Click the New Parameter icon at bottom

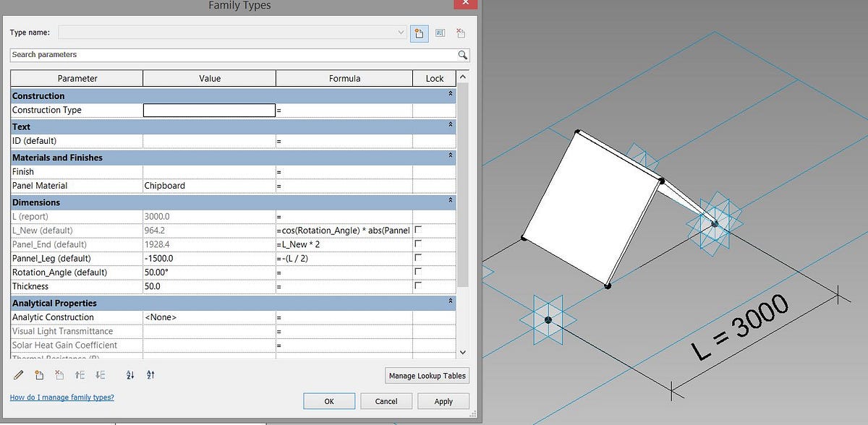pos(40,375)
